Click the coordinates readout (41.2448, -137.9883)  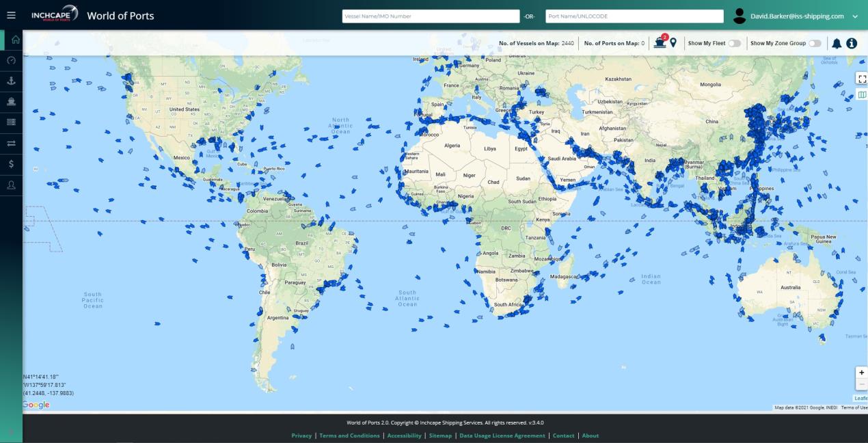tap(48, 393)
